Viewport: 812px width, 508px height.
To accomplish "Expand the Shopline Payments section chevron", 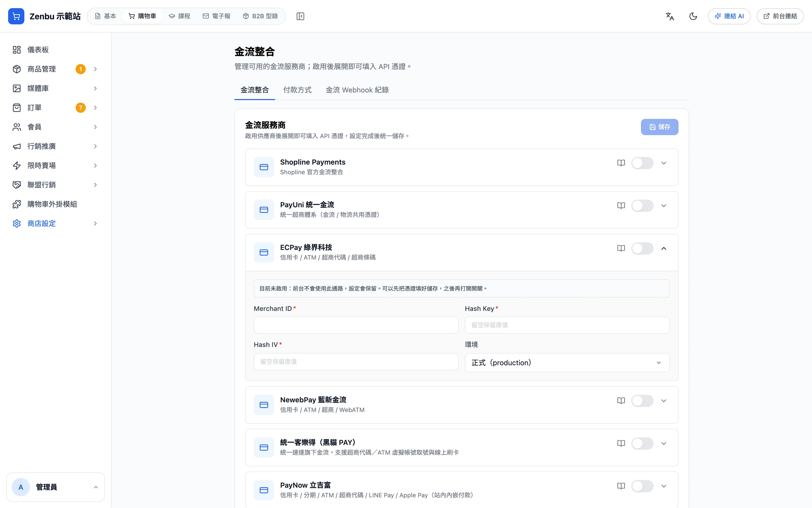I will (x=664, y=163).
